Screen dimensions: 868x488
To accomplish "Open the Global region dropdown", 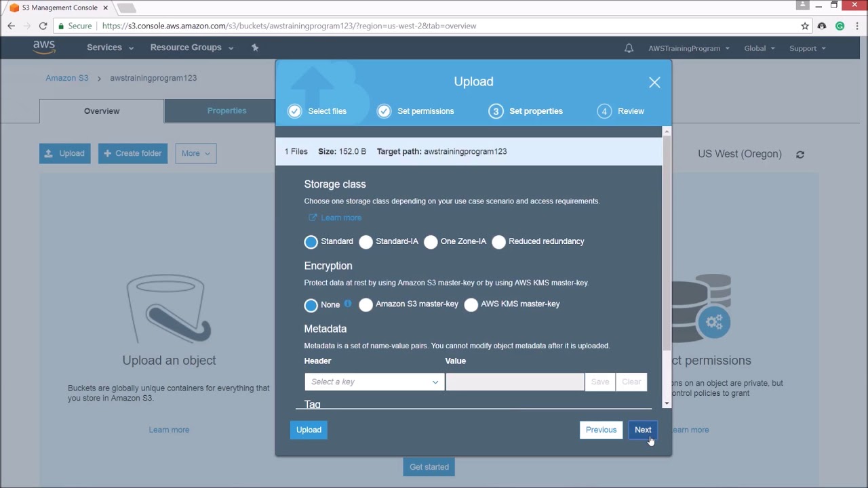I will click(x=759, y=48).
